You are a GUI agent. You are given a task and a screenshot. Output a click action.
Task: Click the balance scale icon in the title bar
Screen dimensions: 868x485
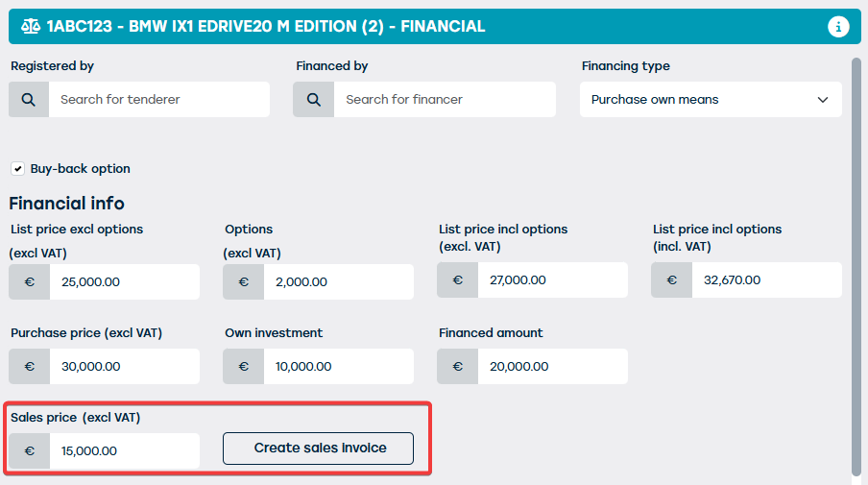(x=31, y=27)
